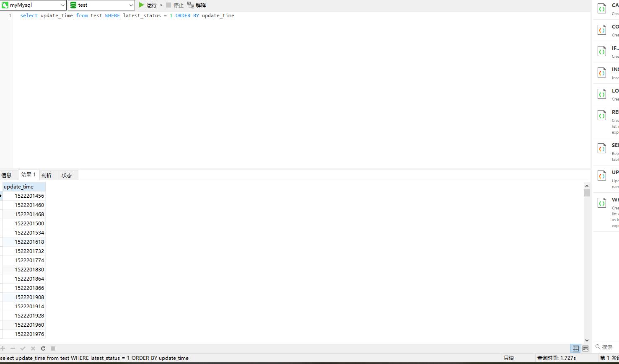This screenshot has width=619, height=364.
Task: Select the cell 1522201774
Action: click(24, 261)
